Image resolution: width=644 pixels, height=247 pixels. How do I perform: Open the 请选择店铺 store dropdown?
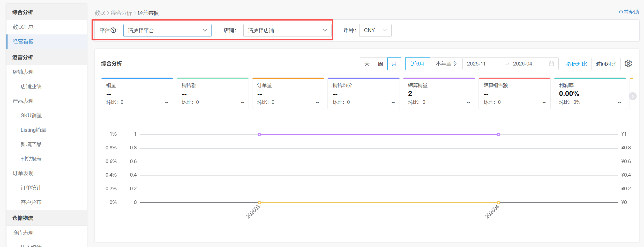(283, 31)
